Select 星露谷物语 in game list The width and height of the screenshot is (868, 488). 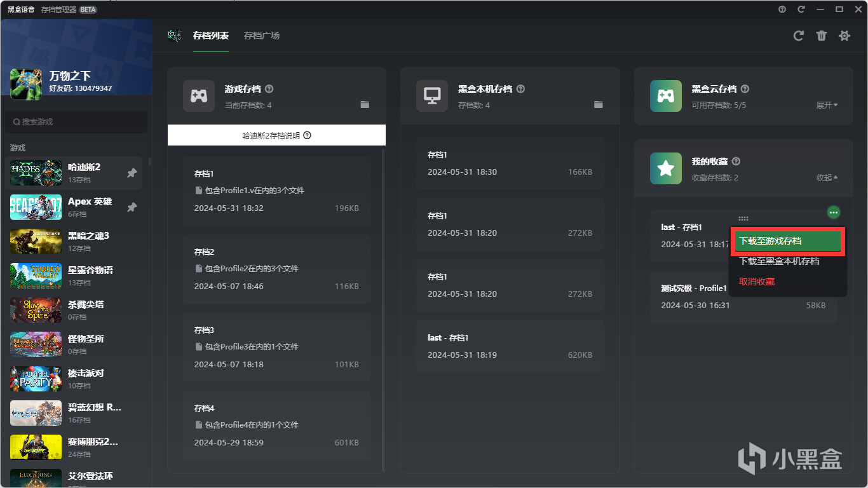[74, 276]
